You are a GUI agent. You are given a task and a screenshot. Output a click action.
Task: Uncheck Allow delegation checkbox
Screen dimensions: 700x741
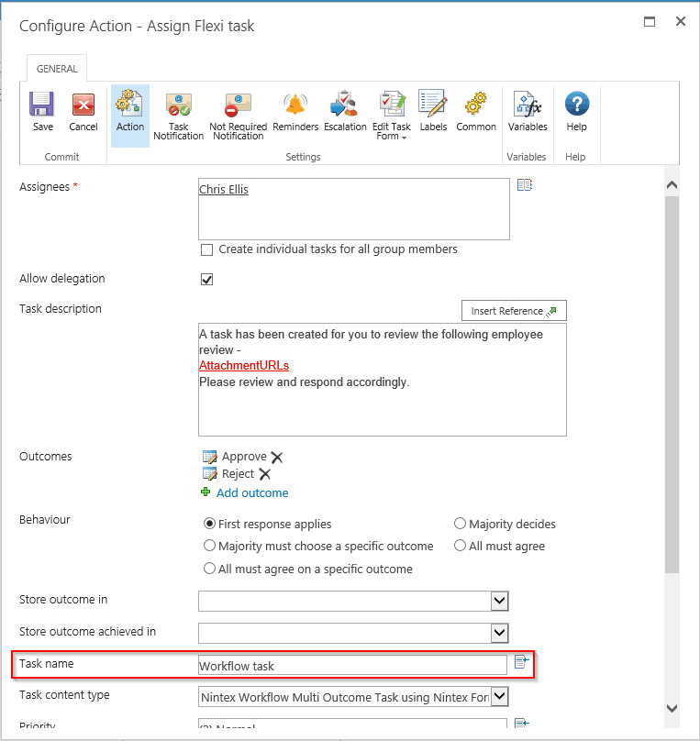point(206,280)
